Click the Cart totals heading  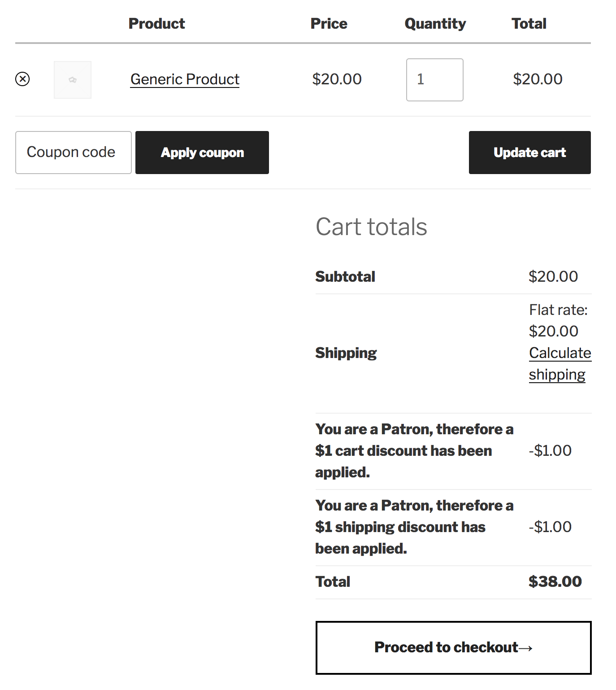click(371, 227)
